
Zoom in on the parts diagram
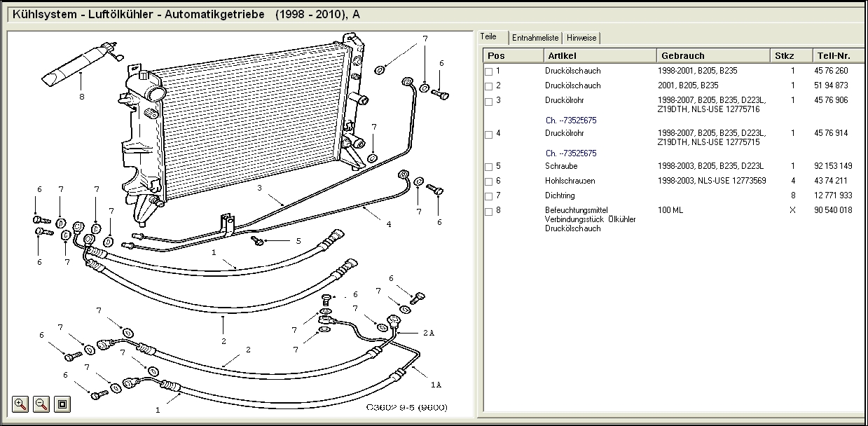[20, 404]
